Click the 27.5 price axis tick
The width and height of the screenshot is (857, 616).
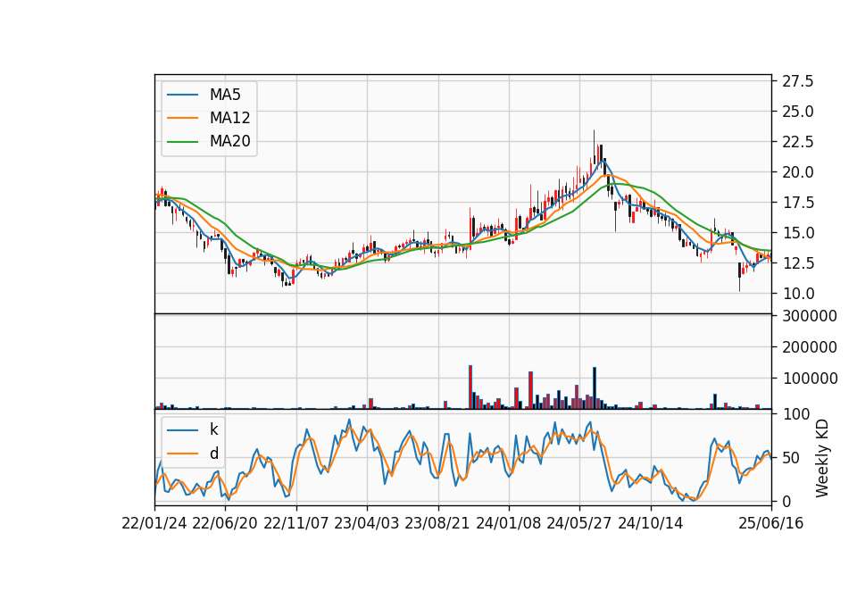798,81
